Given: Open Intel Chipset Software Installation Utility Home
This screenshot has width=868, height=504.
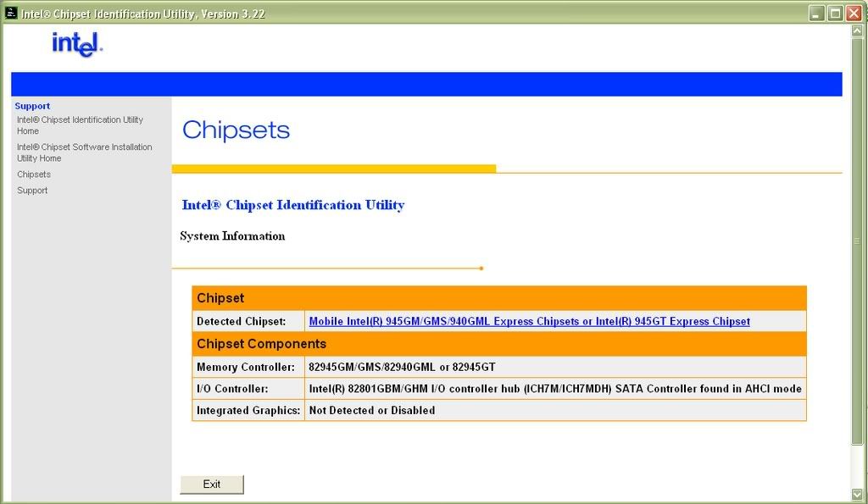Looking at the screenshot, I should point(84,152).
